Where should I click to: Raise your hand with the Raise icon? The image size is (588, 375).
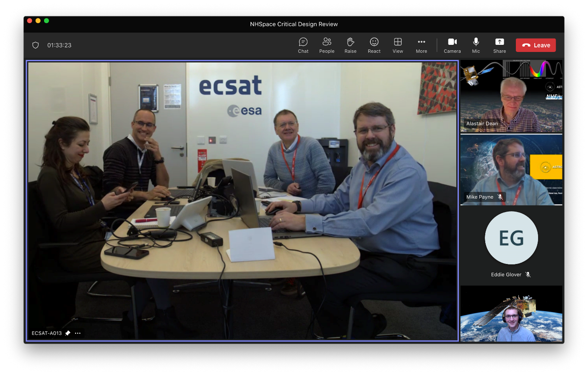coord(350,45)
